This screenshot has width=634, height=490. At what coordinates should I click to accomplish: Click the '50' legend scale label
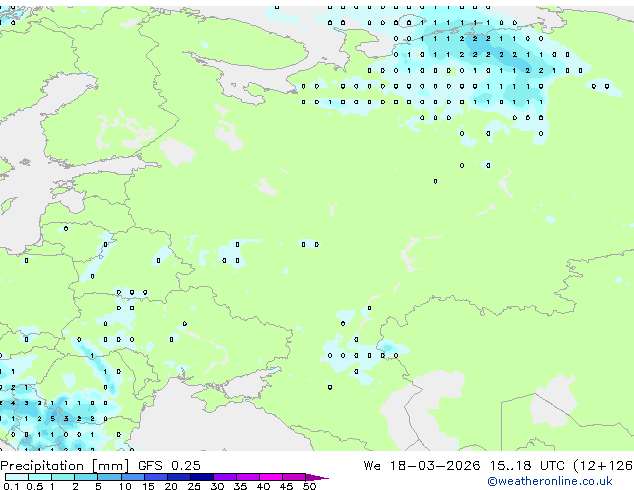point(309,486)
